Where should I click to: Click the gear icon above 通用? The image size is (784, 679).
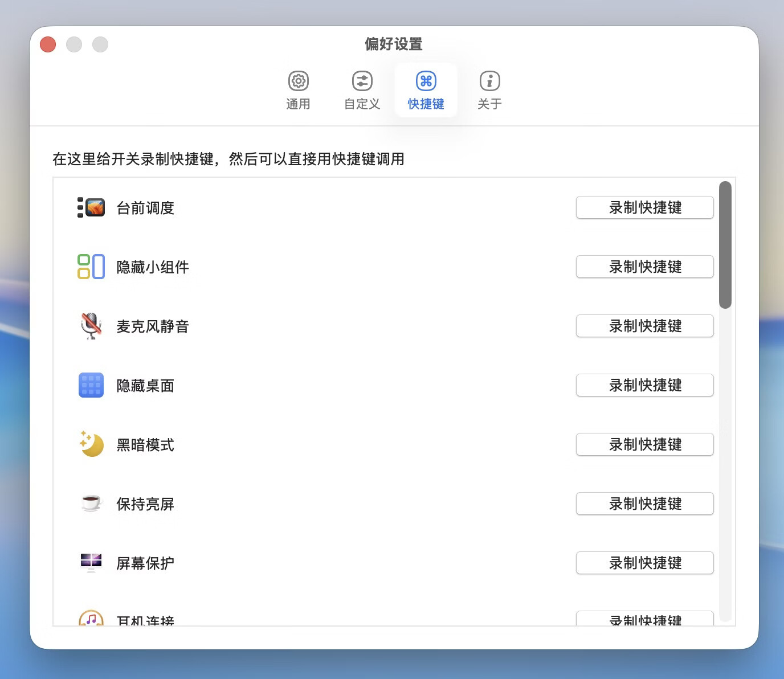(x=298, y=81)
